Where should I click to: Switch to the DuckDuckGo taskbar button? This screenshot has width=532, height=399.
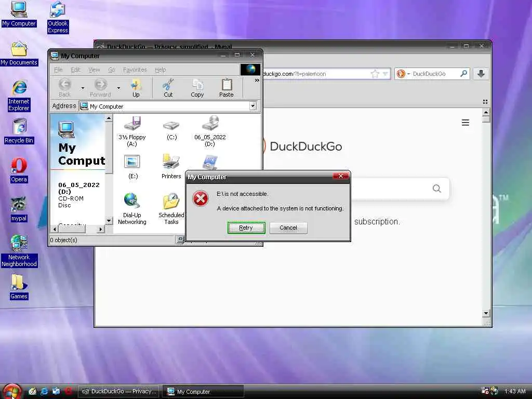[118, 392]
